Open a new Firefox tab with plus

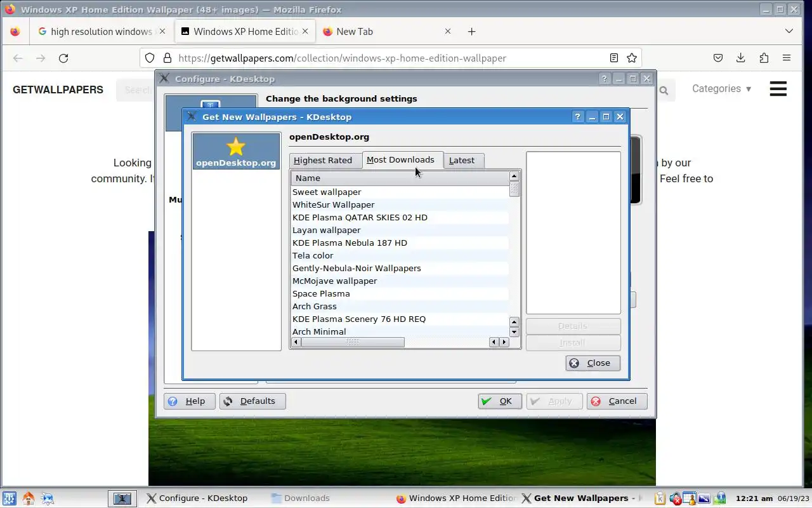pos(471,31)
